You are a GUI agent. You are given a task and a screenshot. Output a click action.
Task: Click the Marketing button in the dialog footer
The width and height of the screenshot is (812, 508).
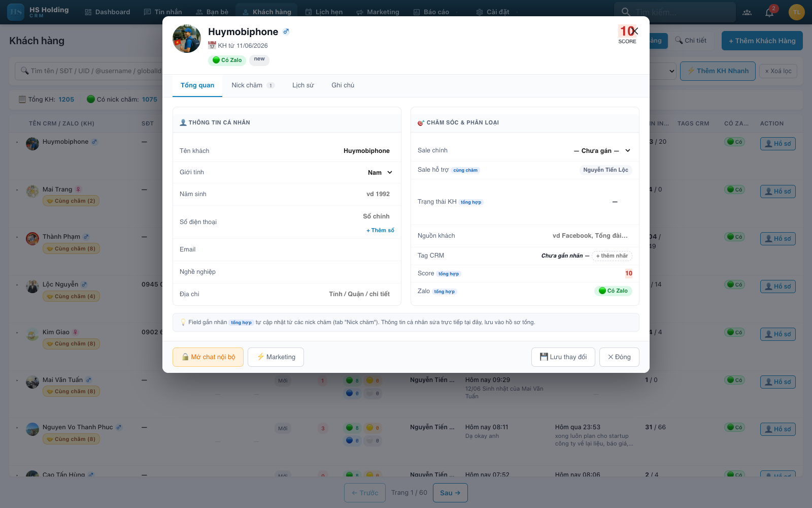pyautogui.click(x=276, y=357)
